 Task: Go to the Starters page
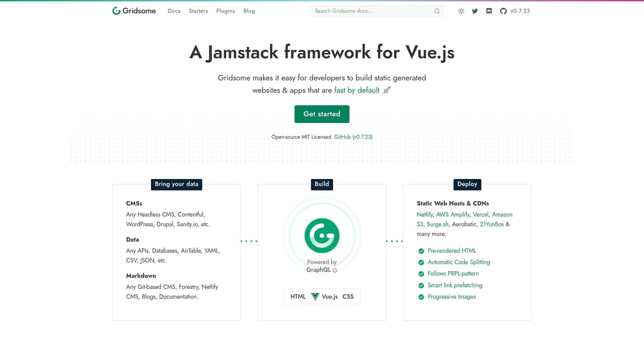click(x=198, y=11)
